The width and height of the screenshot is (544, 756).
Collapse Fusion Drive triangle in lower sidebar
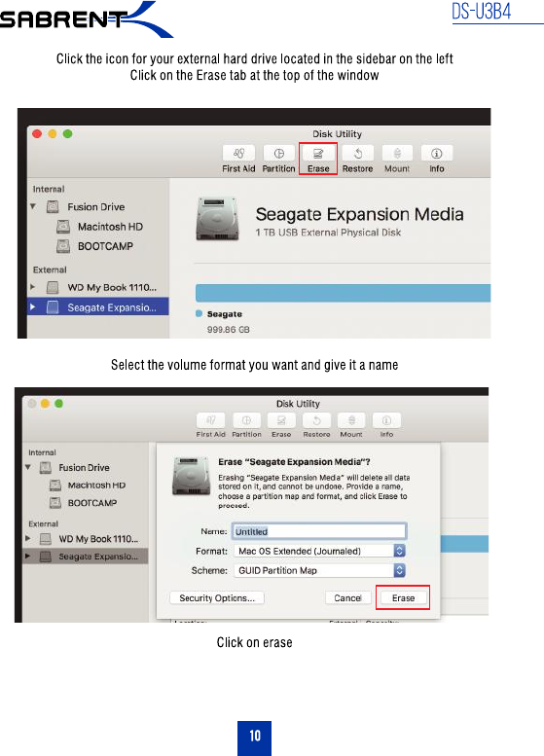tap(28, 467)
